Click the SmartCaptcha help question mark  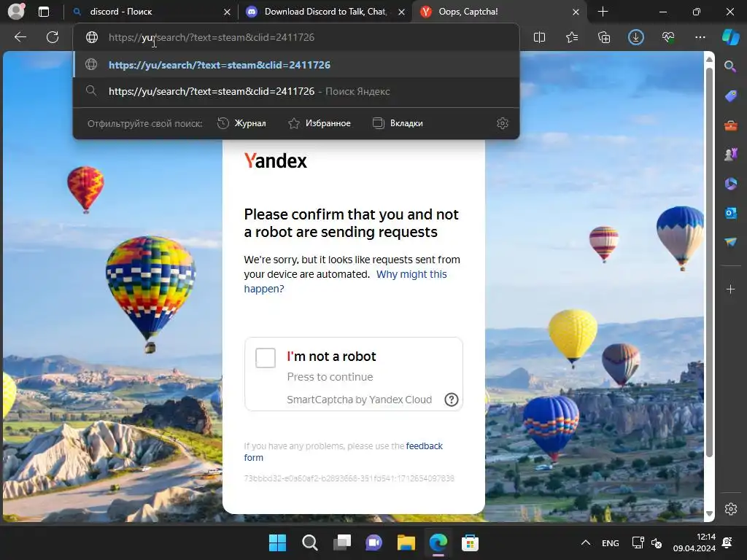451,400
